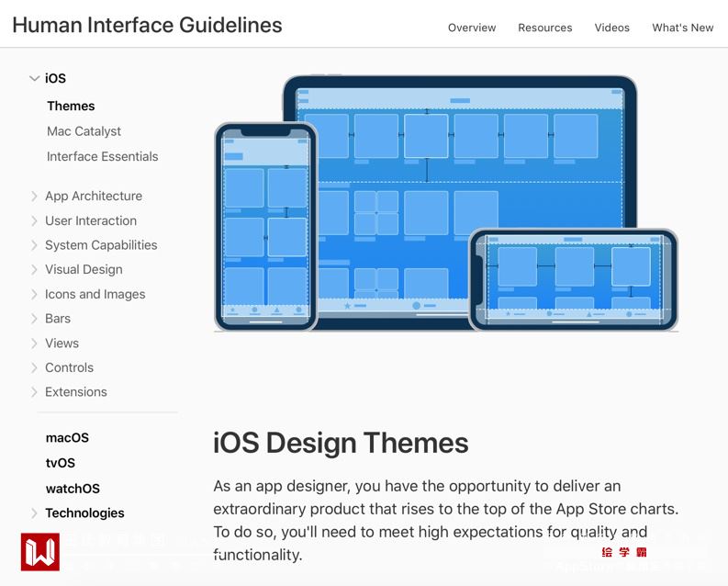Expand the Views chevron

pyautogui.click(x=34, y=344)
